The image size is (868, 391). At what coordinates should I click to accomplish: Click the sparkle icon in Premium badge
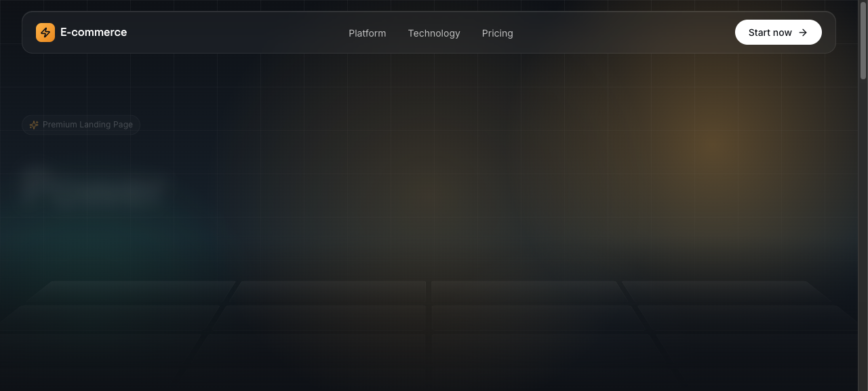click(34, 125)
